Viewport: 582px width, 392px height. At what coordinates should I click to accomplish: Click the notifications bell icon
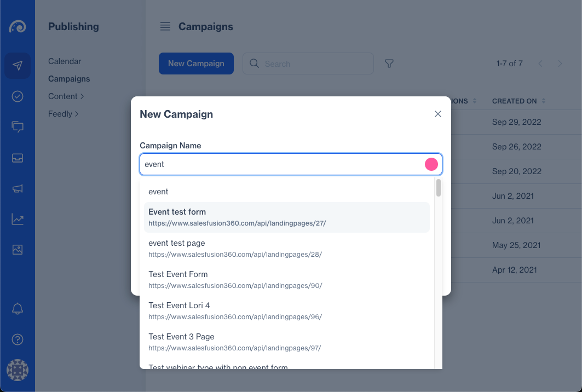(18, 309)
